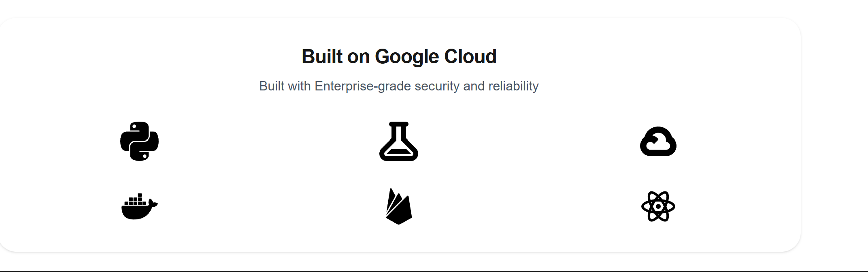This screenshot has height=279, width=868.
Task: Click the word "Cloud" in the heading
Action: [x=470, y=56]
